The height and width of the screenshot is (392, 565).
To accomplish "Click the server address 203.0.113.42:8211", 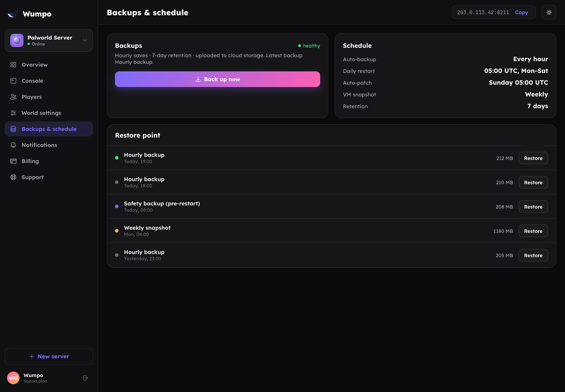I will [483, 12].
